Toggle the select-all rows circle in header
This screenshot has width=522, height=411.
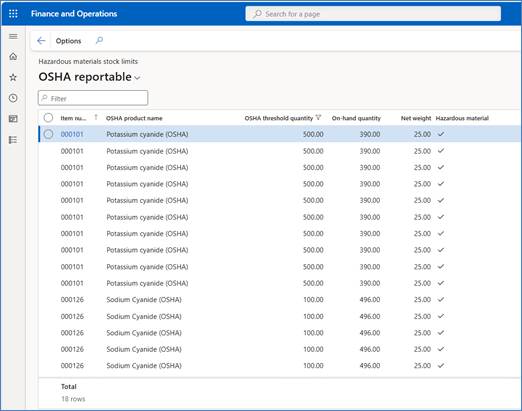coord(48,118)
